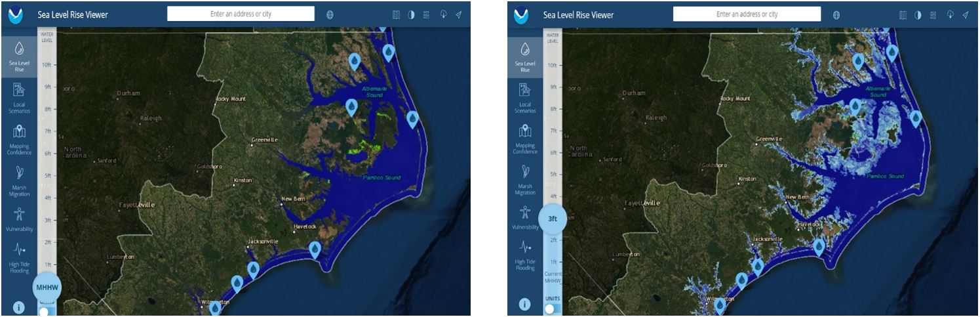Image resolution: width=980 pixels, height=317 pixels.
Task: Open Local Scenarios in right screenshot sidebar
Action: [x=525, y=98]
